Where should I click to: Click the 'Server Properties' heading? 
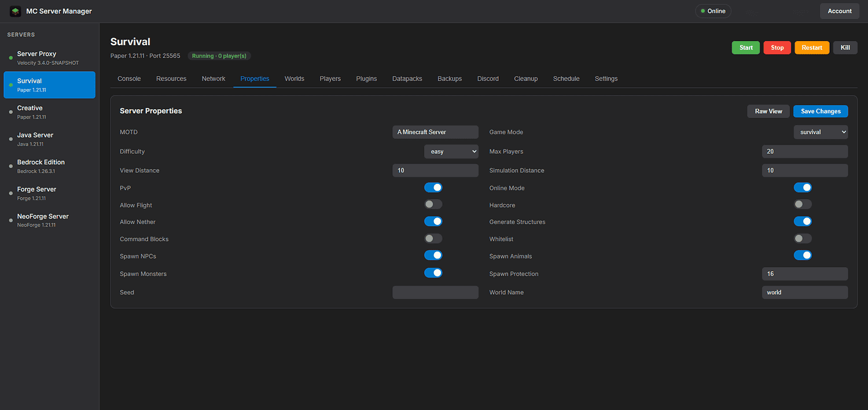pyautogui.click(x=151, y=111)
